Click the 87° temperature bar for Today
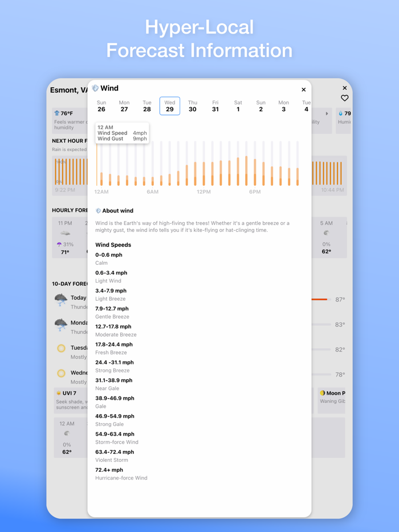 pyautogui.click(x=321, y=300)
